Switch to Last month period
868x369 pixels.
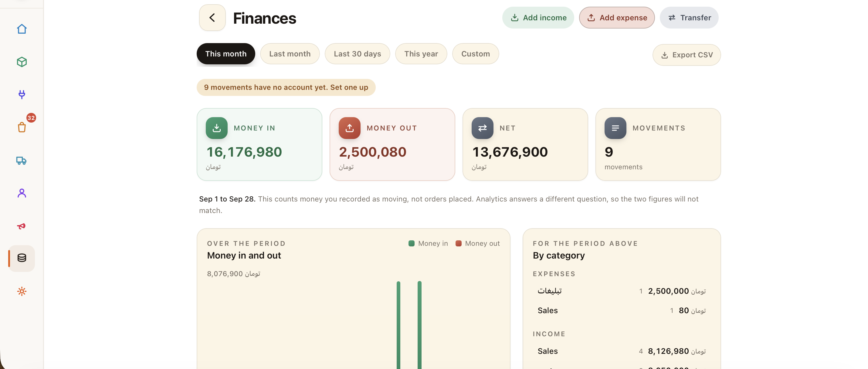click(x=290, y=54)
